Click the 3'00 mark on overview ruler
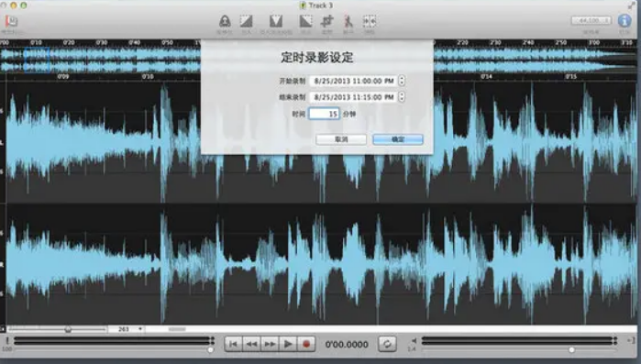The width and height of the screenshot is (641, 364). [x=593, y=42]
